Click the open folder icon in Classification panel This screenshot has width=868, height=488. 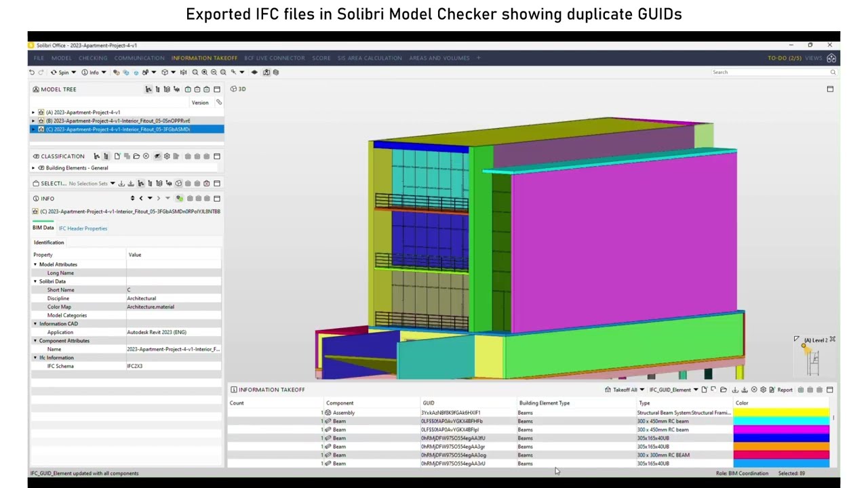(x=136, y=157)
